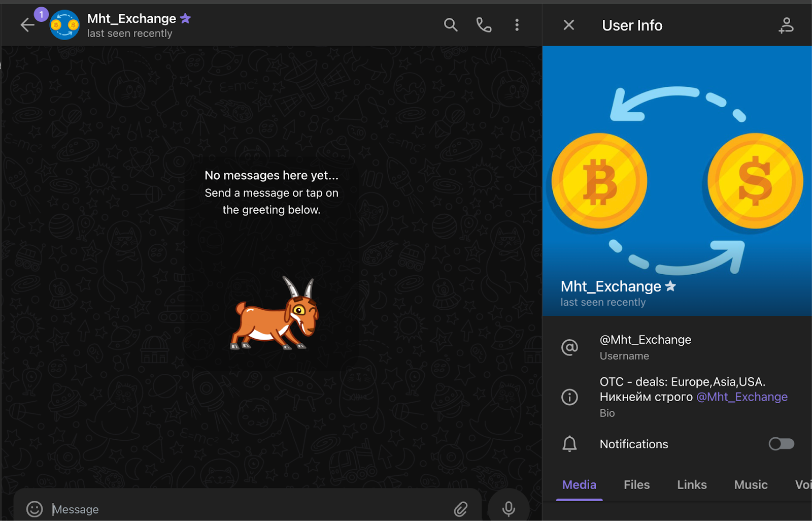Switch to the Music tab
812x521 pixels.
tap(751, 485)
